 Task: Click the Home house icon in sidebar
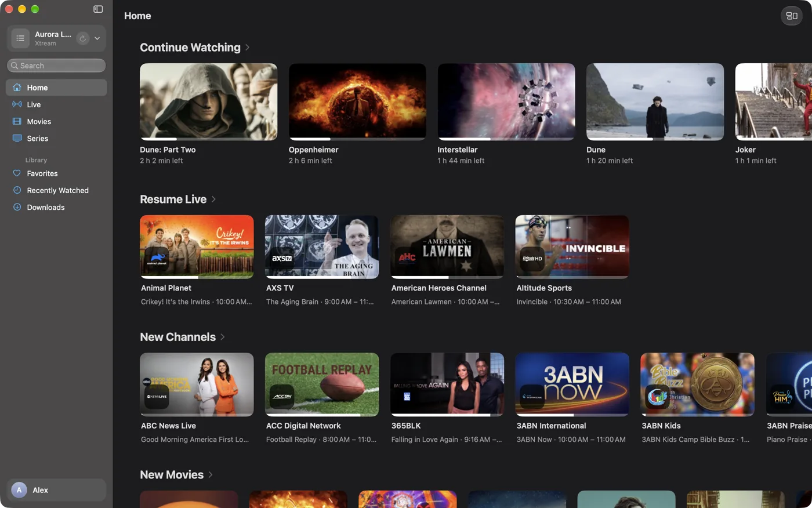coord(17,88)
